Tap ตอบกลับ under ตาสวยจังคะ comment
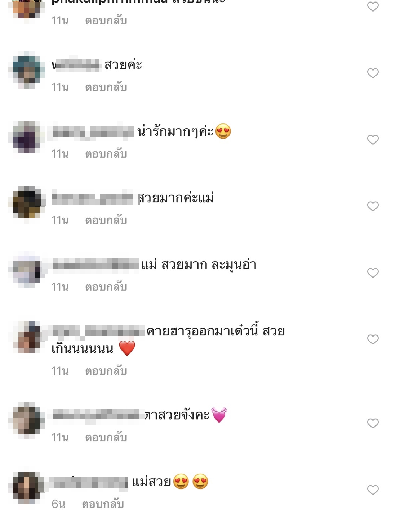The image size is (400, 532). click(106, 438)
